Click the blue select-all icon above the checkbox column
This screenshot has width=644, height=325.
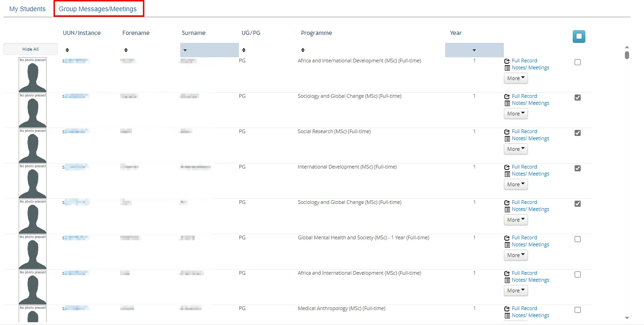579,36
